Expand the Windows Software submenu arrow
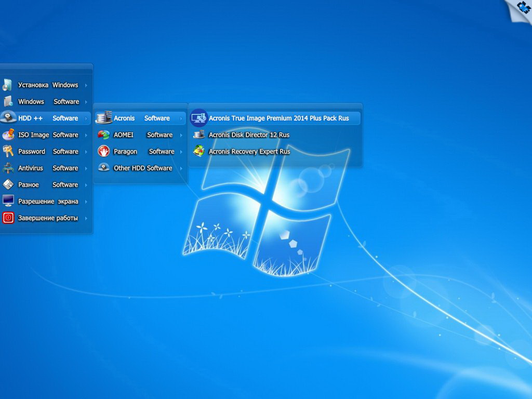This screenshot has height=399, width=532. 86,102
